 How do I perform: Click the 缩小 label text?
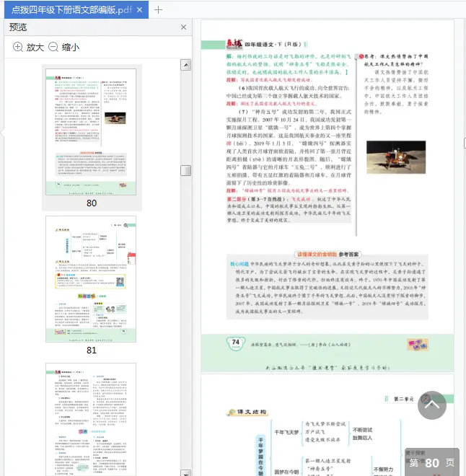pos(71,48)
